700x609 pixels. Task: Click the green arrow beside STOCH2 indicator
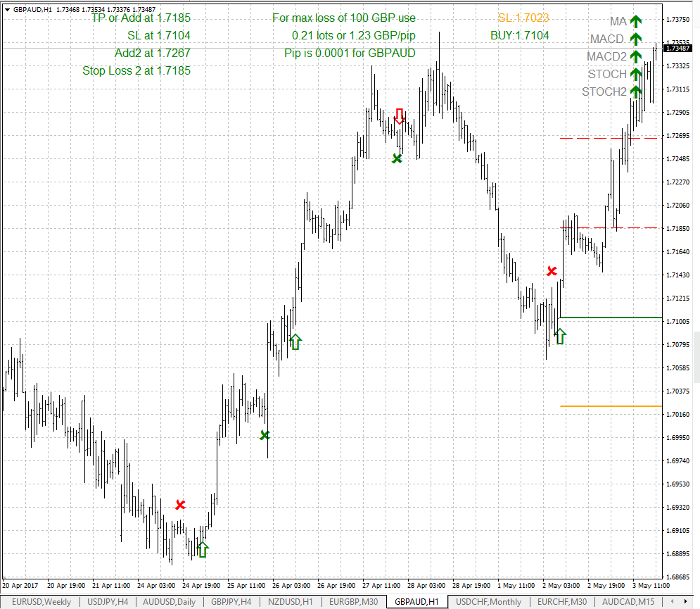pos(636,92)
